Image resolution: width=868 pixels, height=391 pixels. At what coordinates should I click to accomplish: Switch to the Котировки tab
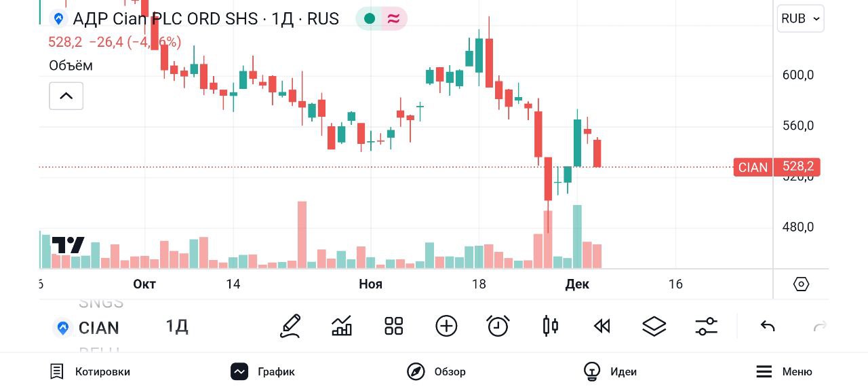tap(90, 371)
